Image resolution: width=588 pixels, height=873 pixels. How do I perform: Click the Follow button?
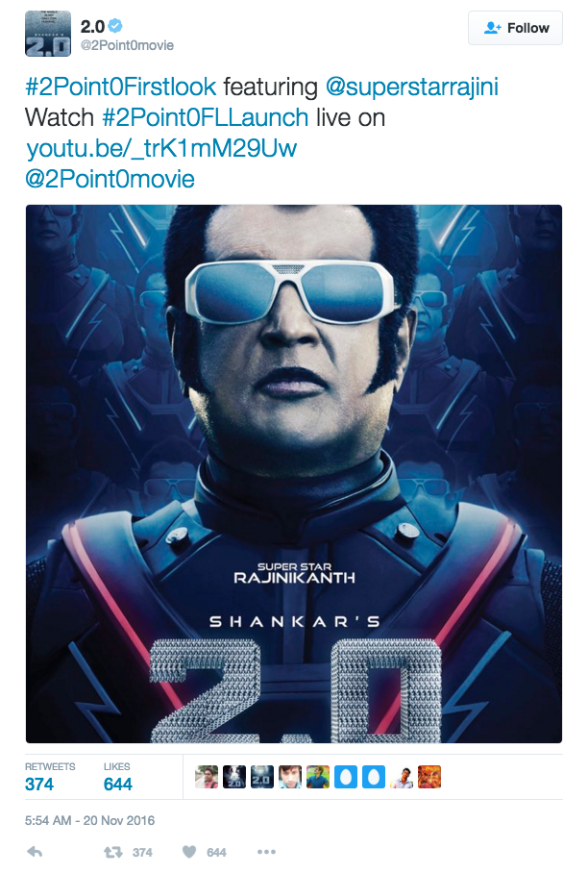(x=515, y=28)
